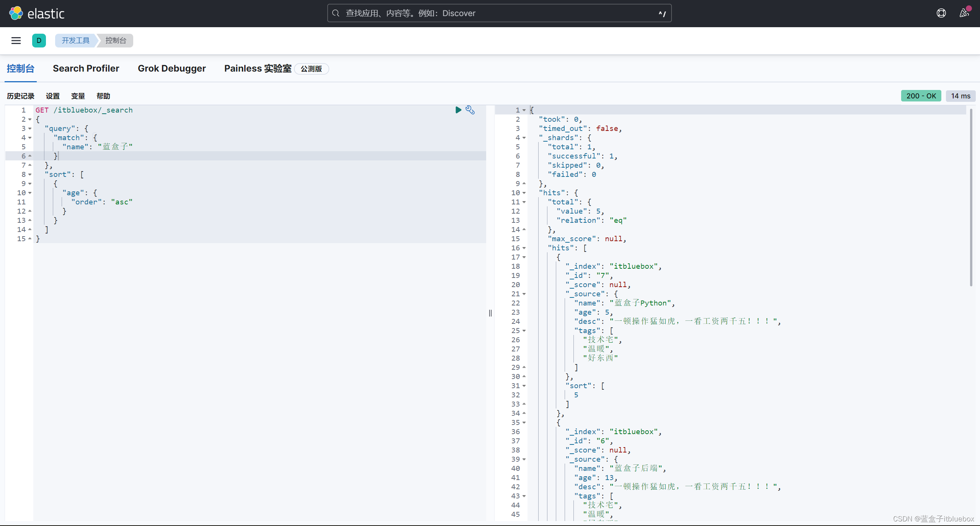Open the Painless 实验室 tab

pos(258,69)
